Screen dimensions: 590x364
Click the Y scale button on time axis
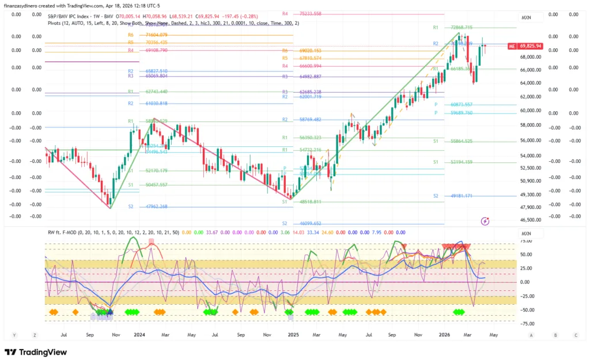coord(14,335)
